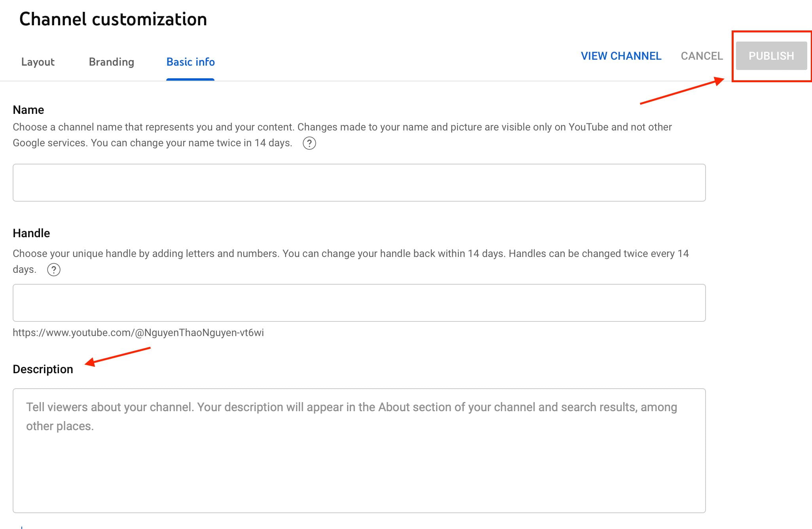This screenshot has width=812, height=529.
Task: Click the text 'Choose a channel name that represents you'
Action: 113,127
